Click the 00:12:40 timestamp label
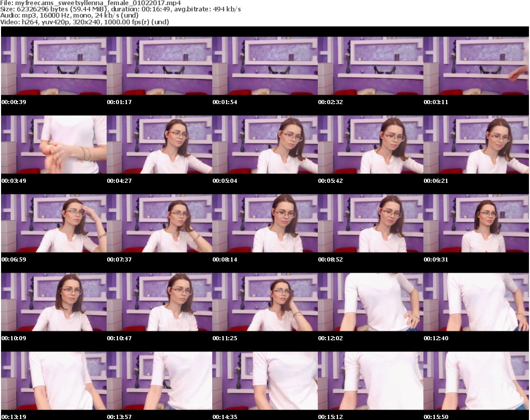The image size is (530, 420). pyautogui.click(x=436, y=338)
